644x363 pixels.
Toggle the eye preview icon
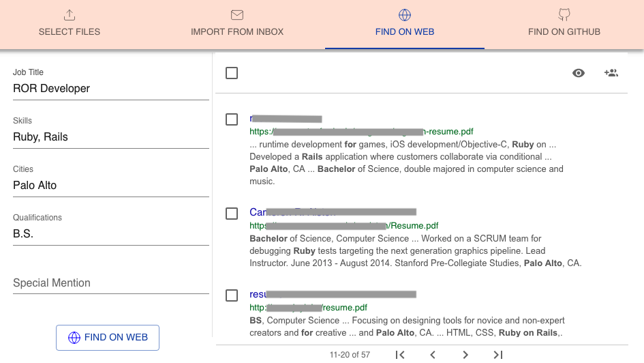coord(579,73)
